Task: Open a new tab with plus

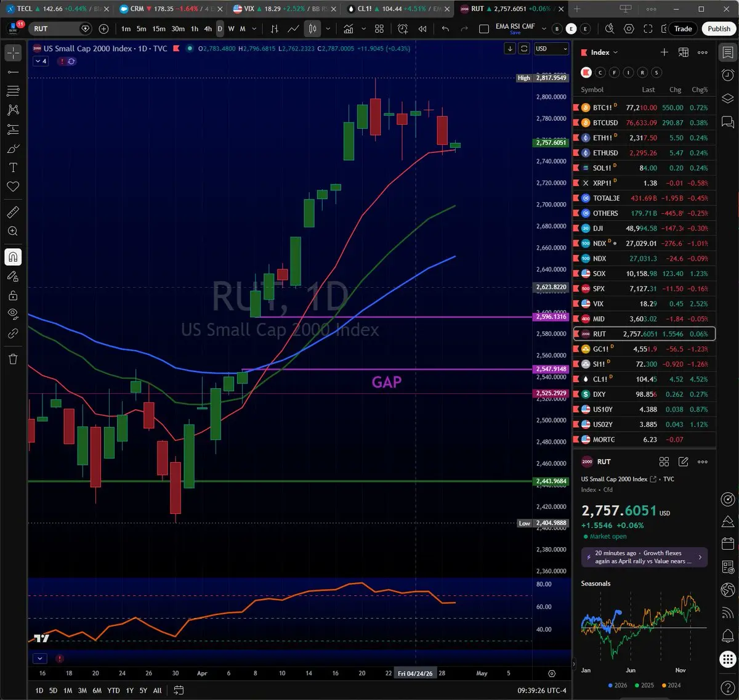Action: point(577,9)
